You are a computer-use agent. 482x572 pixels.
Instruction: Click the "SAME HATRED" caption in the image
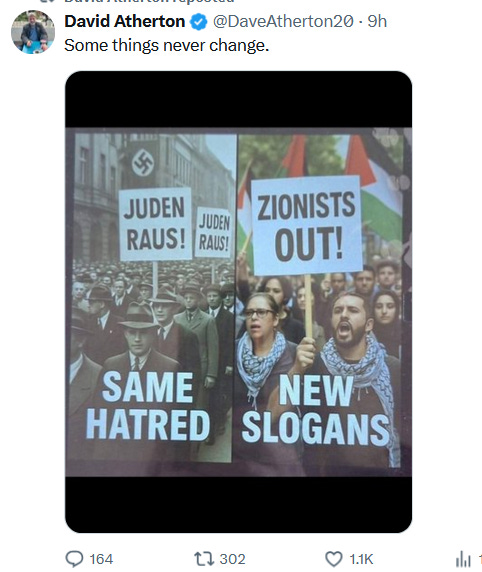(x=148, y=406)
